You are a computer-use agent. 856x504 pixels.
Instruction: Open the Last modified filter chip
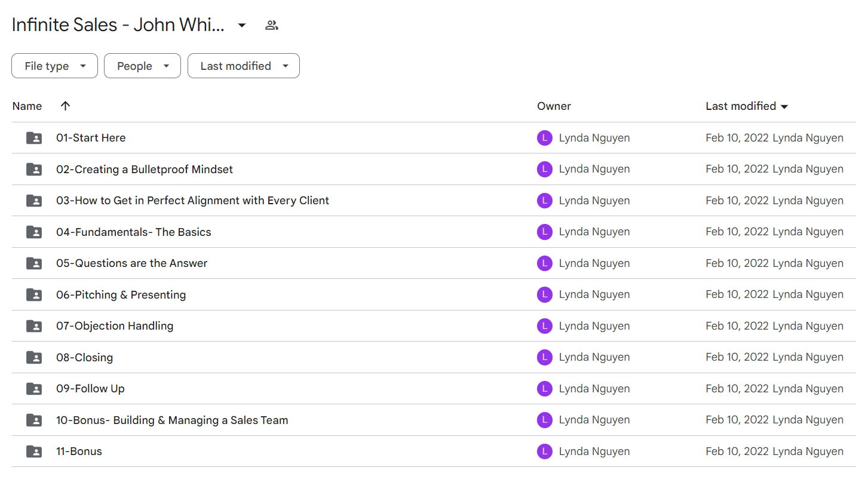244,66
